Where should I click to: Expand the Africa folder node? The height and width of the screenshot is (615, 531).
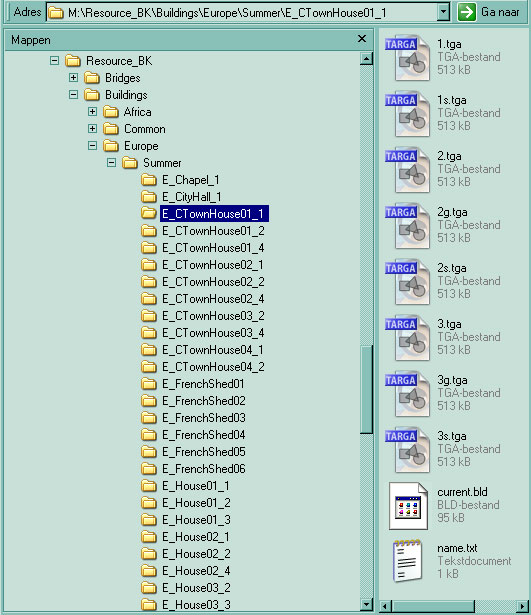point(93,112)
